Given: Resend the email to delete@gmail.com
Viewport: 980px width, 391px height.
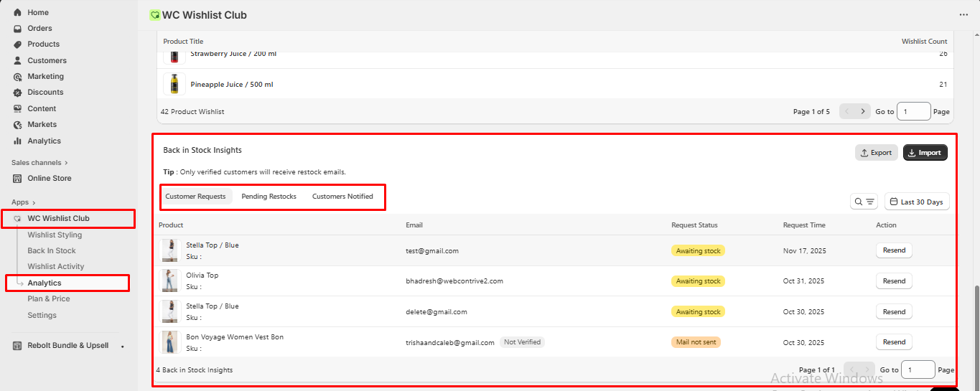Looking at the screenshot, I should [x=894, y=312].
